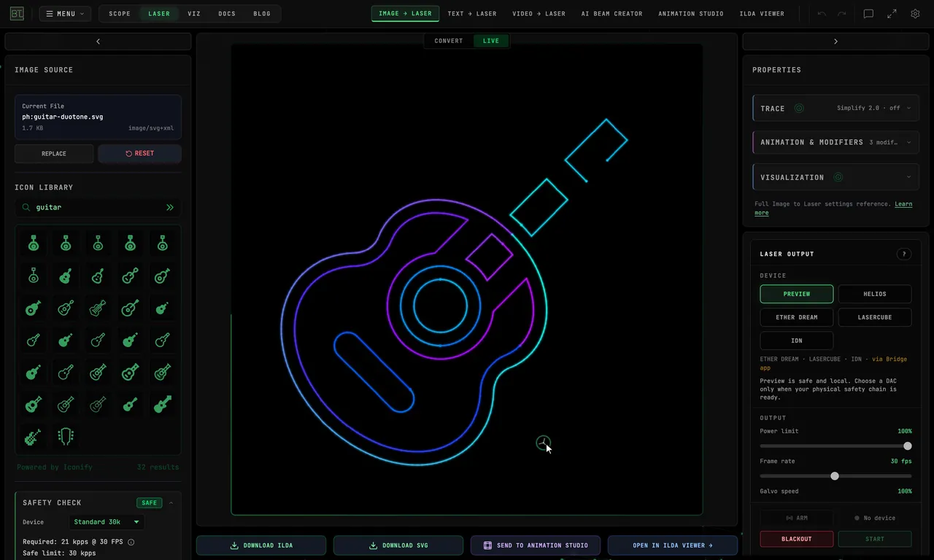Pick the guitar headstock icon in the library

tap(66, 437)
